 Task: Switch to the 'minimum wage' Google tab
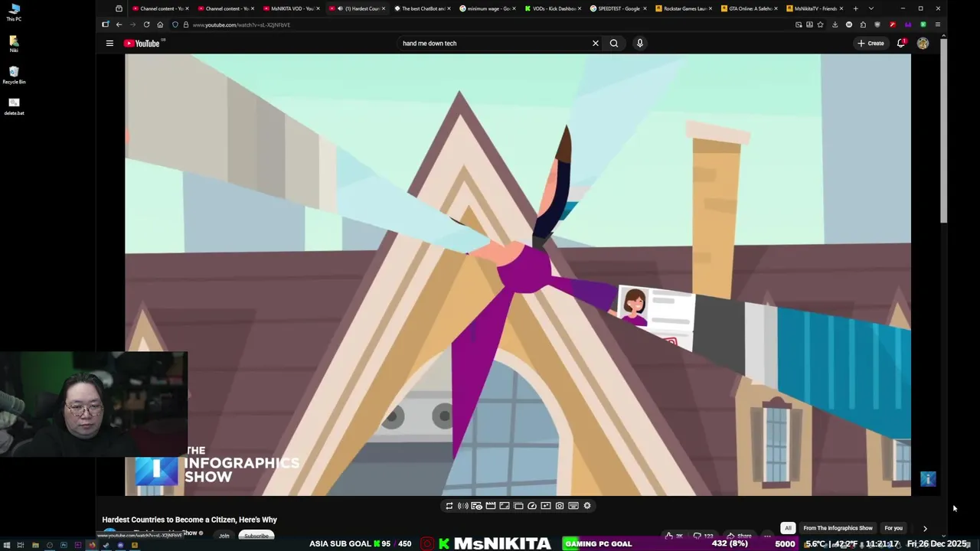pos(488,8)
